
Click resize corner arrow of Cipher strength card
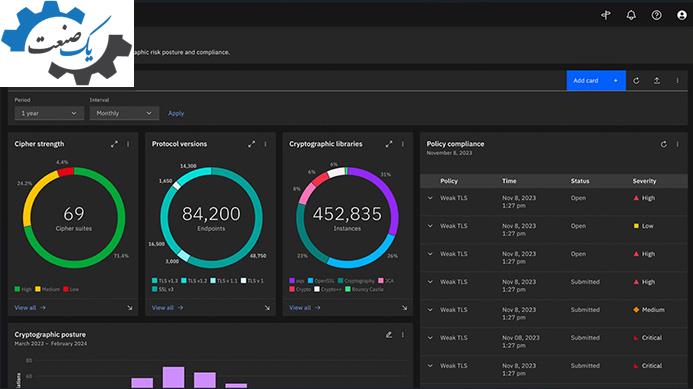click(129, 308)
